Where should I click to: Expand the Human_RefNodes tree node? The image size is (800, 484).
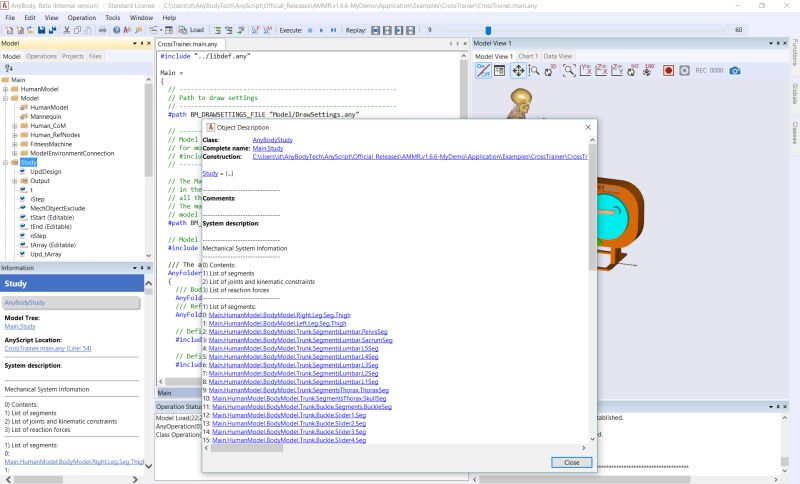15,135
